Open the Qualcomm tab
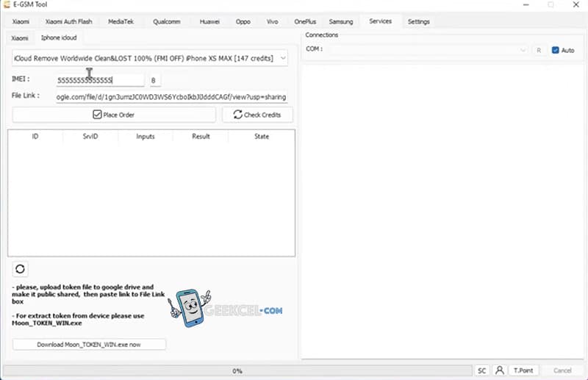The height and width of the screenshot is (380, 588). [167, 22]
